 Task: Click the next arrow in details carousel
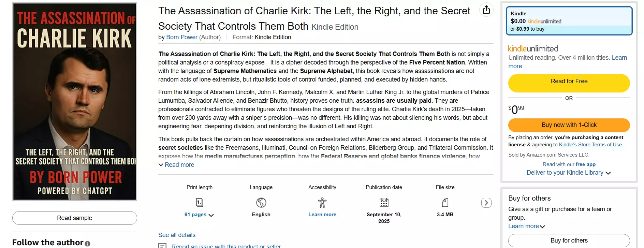click(486, 203)
